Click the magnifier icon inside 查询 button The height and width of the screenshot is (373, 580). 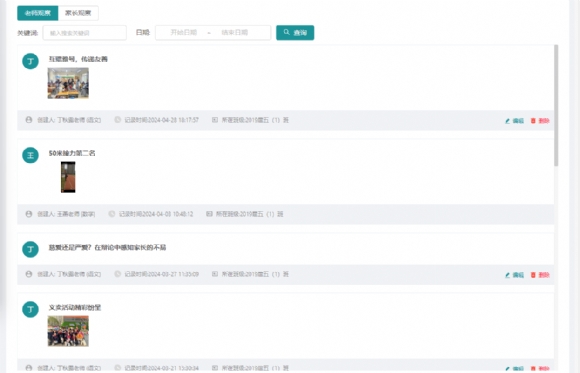coord(287,32)
